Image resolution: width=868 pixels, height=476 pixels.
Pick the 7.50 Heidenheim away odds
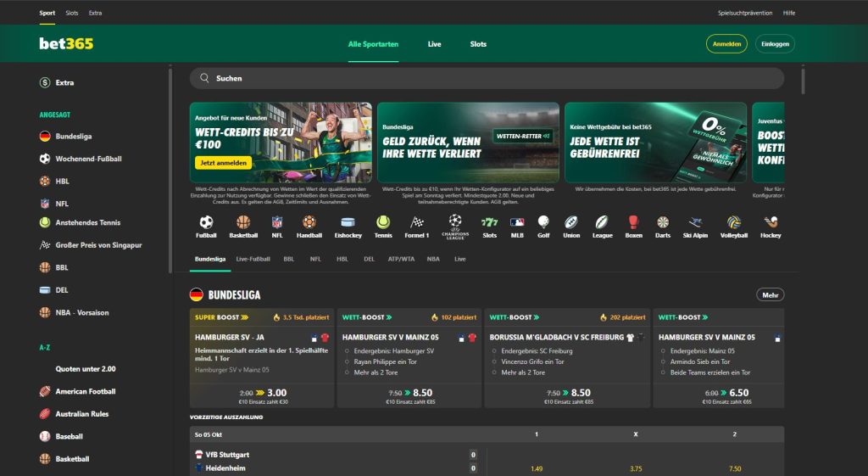pos(735,469)
